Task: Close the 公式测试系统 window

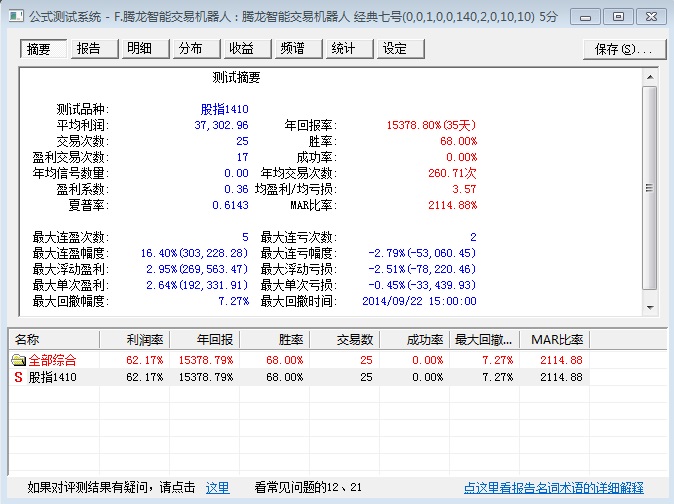Action: pos(651,17)
